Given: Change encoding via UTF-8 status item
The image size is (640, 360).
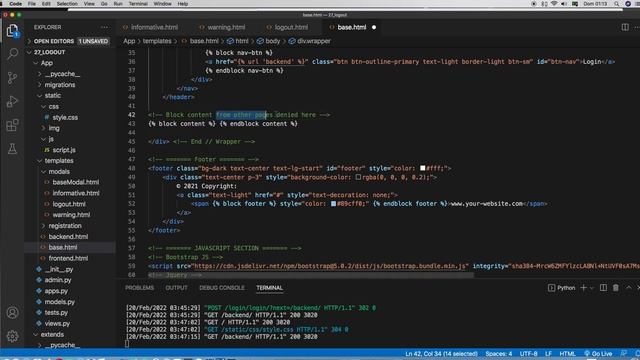Looking at the screenshot, I should click(x=528, y=353).
